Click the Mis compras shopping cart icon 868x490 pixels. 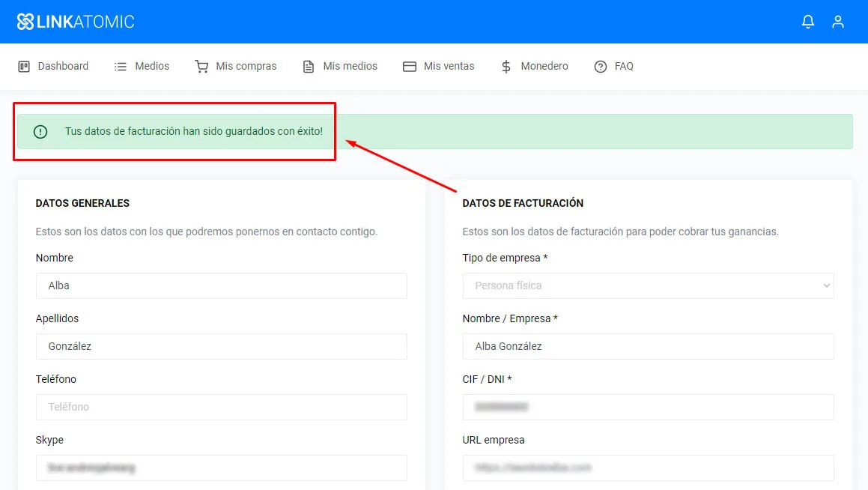tap(201, 67)
